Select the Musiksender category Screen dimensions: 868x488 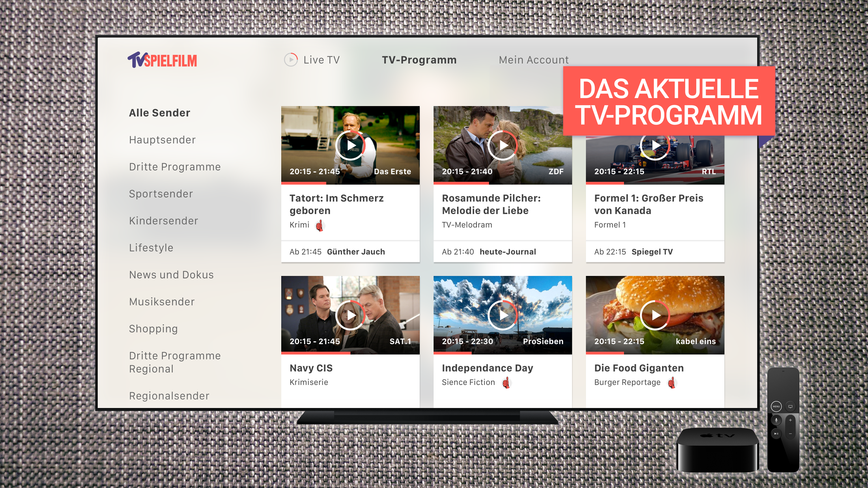[162, 301]
